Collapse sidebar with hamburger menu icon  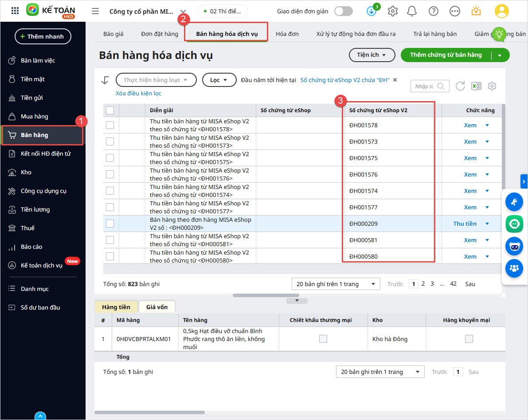tap(95, 11)
